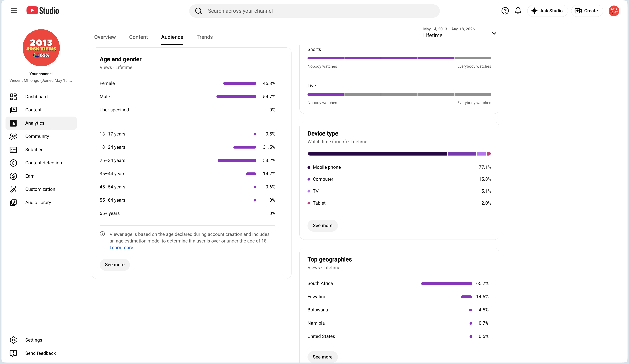Click the help question mark icon
Screen dimensions: 629x364
505,11
